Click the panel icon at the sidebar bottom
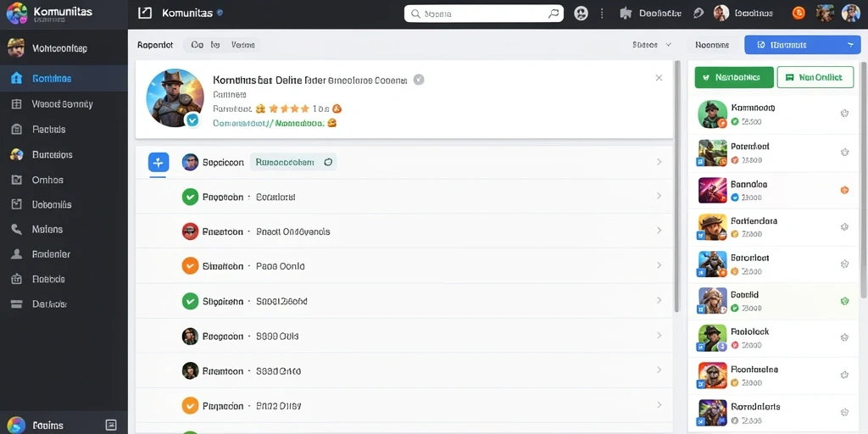The image size is (868, 434). point(111,426)
